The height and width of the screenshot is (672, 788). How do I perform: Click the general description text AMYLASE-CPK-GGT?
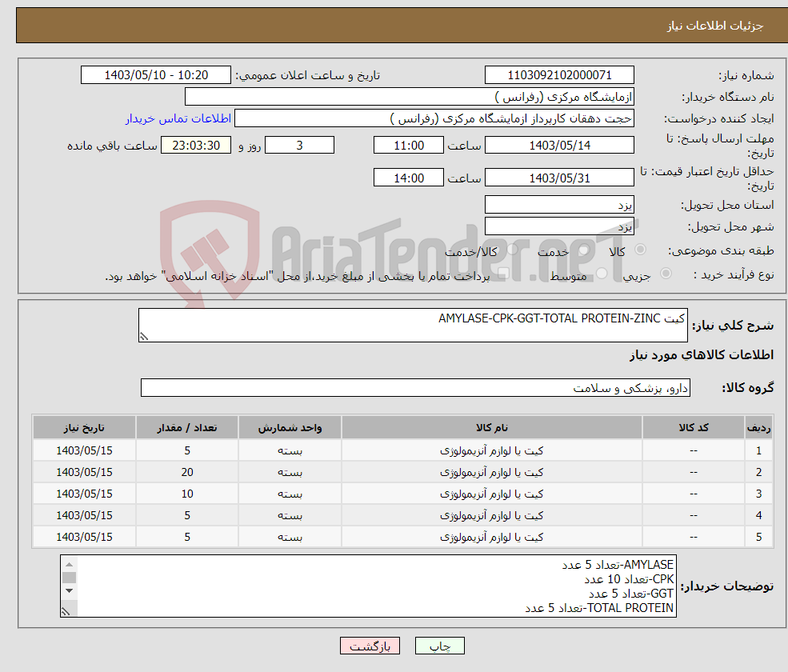(562, 318)
